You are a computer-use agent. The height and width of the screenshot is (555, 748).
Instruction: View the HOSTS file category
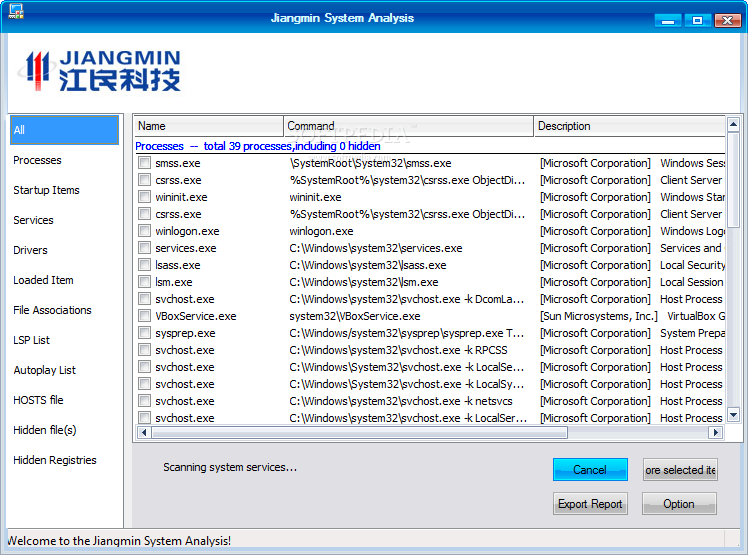38,400
